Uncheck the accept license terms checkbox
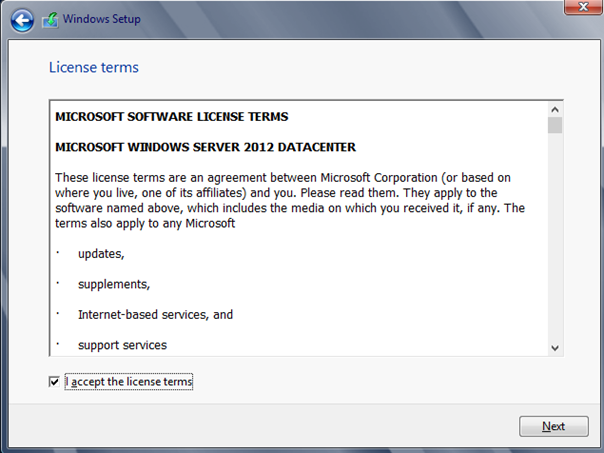 point(54,382)
